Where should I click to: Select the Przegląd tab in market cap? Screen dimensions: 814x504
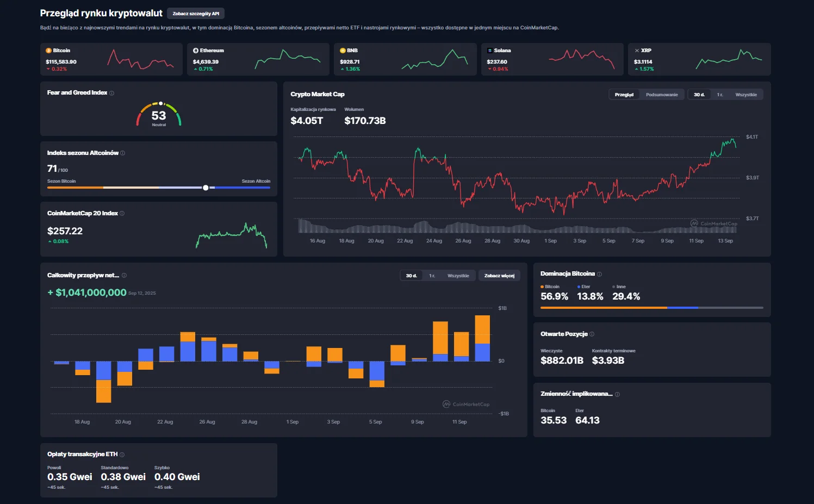[624, 95]
